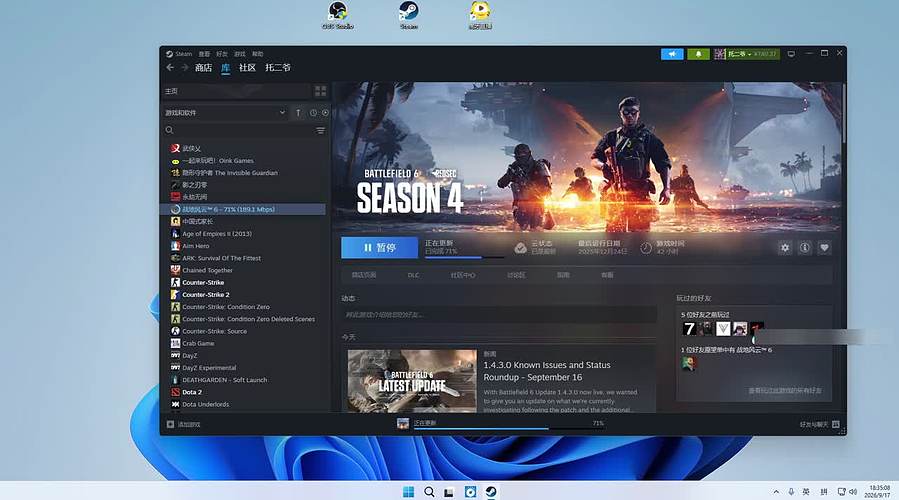Open Battlefield 6 settings gear
899x500 pixels.
pyautogui.click(x=785, y=248)
